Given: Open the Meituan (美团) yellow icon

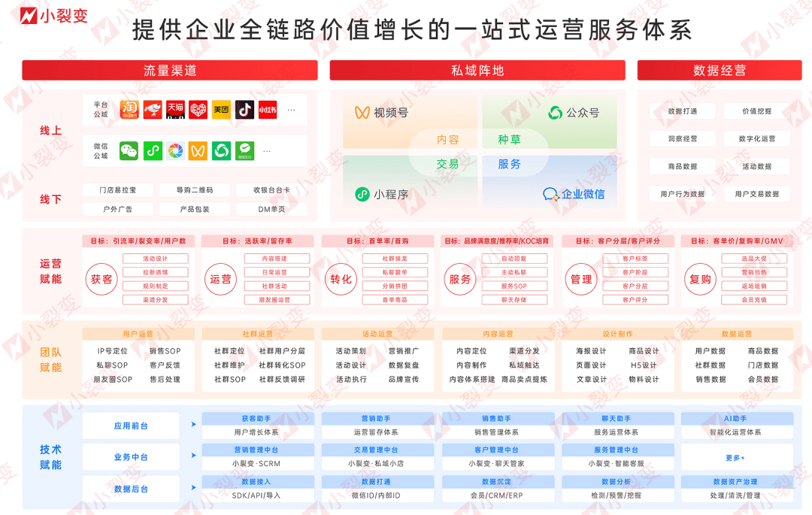Looking at the screenshot, I should 221,110.
